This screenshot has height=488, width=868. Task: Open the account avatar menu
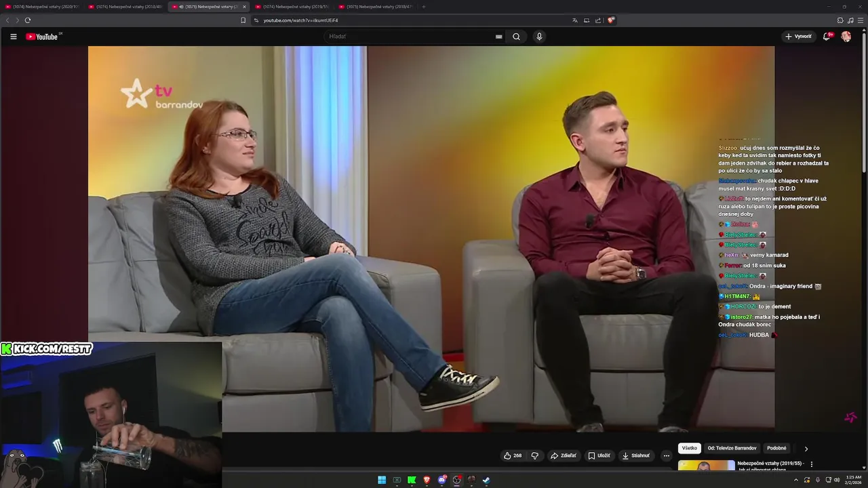tap(846, 37)
